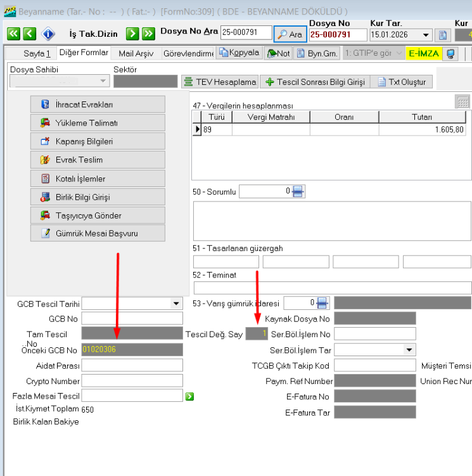Viewport: 472px width, 476px height.
Task: Open the Dosya Sahibi combo box
Action: 103,81
